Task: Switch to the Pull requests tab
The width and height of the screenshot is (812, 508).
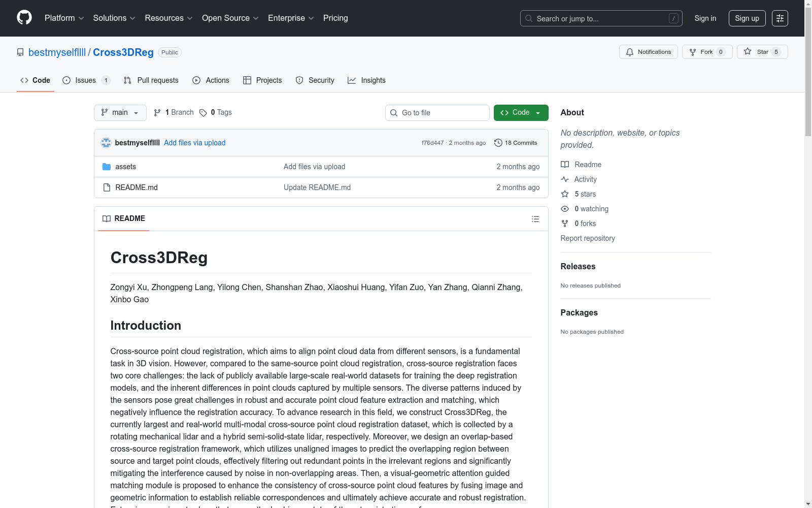Action: (151, 80)
